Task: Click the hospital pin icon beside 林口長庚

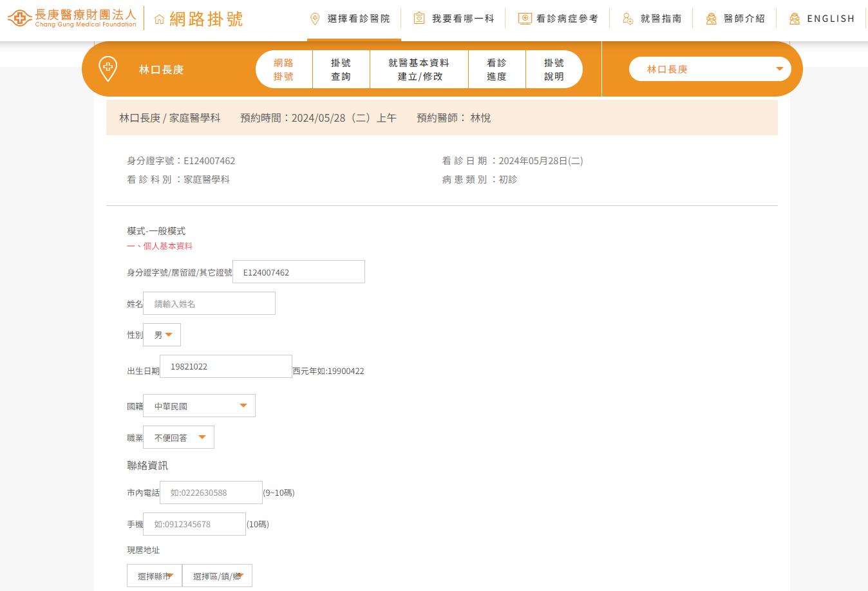Action: click(108, 69)
